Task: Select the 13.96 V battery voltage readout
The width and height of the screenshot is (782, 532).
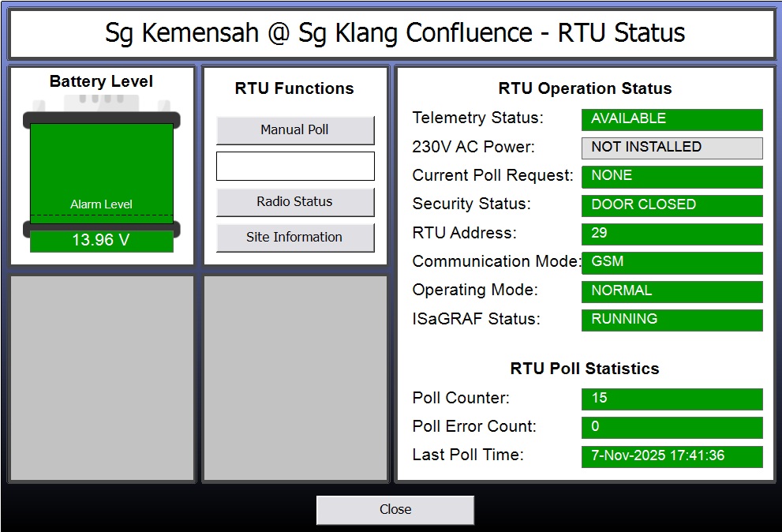Action: (x=102, y=241)
